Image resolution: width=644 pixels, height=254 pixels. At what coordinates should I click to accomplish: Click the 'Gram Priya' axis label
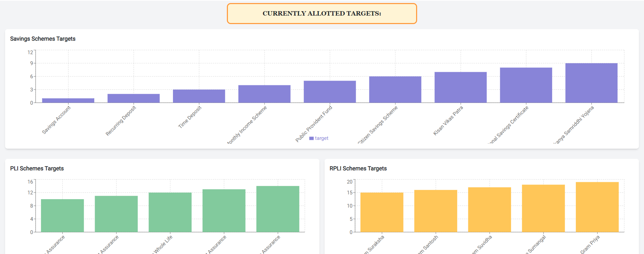590,245
